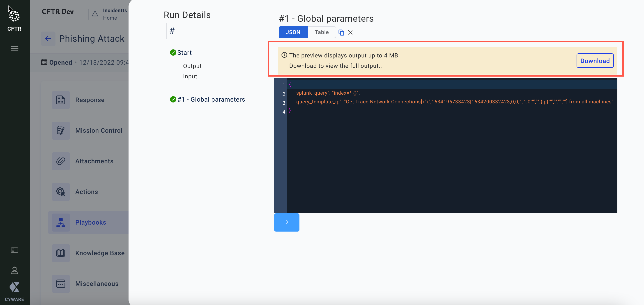Click the Attachments paperclip icon
The height and width of the screenshot is (305, 644).
(61, 161)
